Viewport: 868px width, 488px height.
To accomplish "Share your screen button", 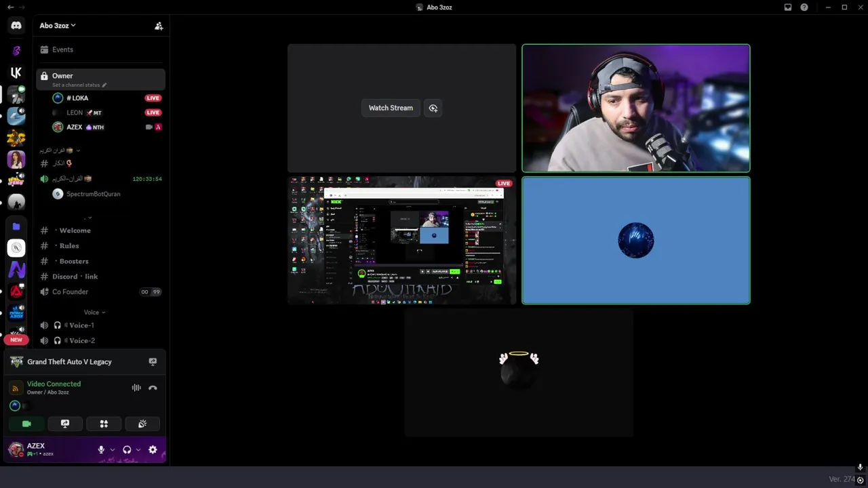I will tap(65, 424).
